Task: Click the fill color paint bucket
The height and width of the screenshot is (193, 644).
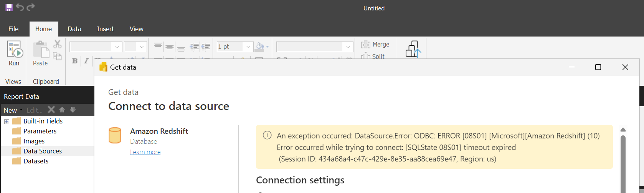Action: click(x=260, y=47)
